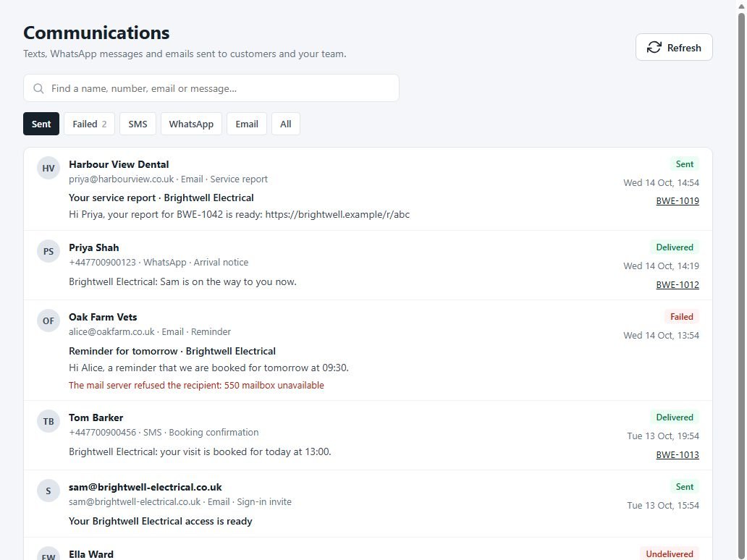Click the 'Hi Priya, your report' message body
Image resolution: width=747 pixels, height=560 pixels.
point(239,214)
